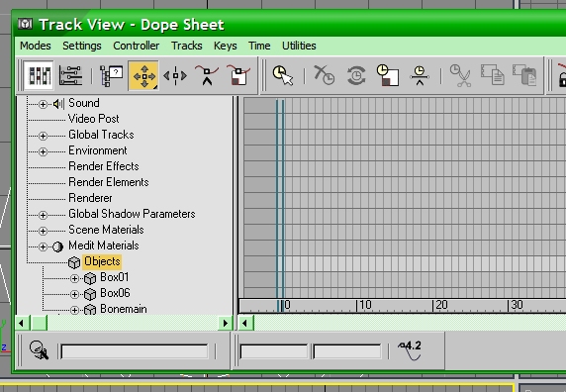Choose the Scale Time tool
Viewport: 566px width, 392px height.
tap(388, 75)
